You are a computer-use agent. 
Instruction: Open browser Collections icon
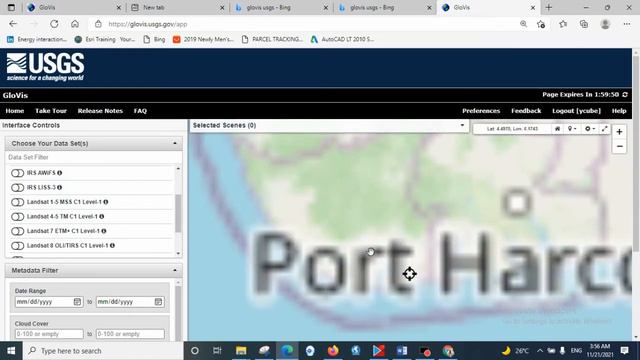coord(584,24)
